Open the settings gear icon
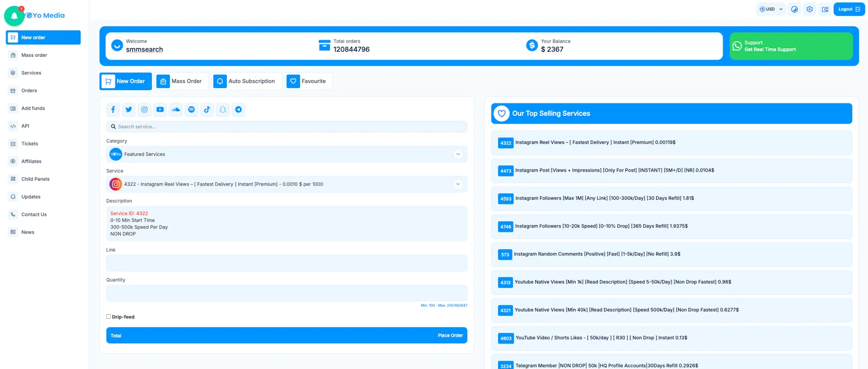This screenshot has height=369, width=868. [810, 9]
